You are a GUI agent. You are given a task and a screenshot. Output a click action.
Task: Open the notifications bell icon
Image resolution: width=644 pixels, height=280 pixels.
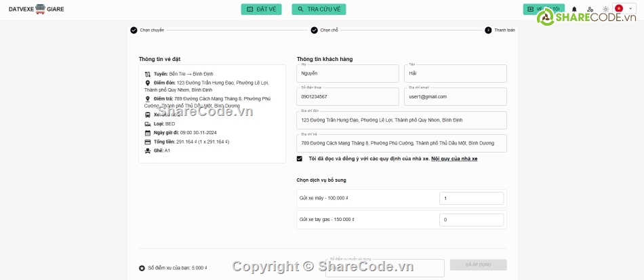pos(574,9)
